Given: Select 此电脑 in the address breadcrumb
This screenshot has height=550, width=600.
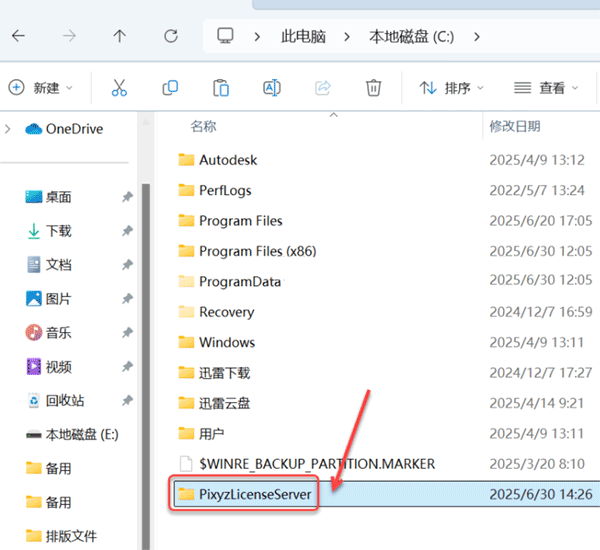Looking at the screenshot, I should pos(303,37).
